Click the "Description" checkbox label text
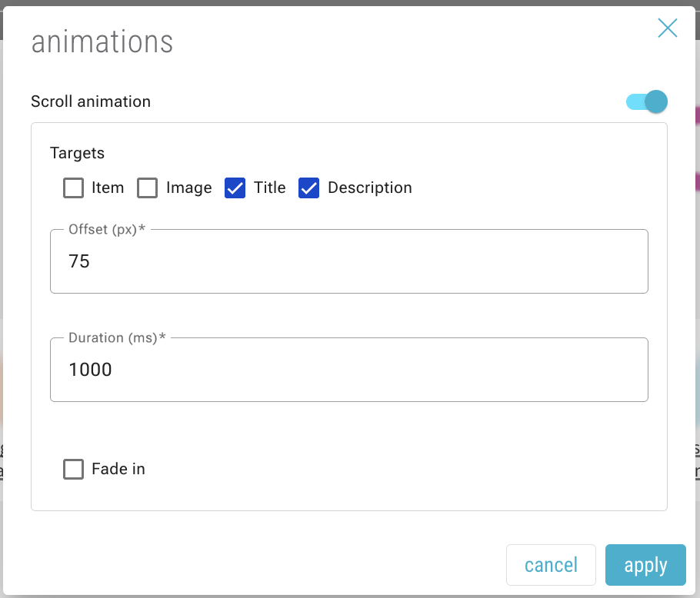Image resolution: width=700 pixels, height=598 pixels. (x=369, y=188)
